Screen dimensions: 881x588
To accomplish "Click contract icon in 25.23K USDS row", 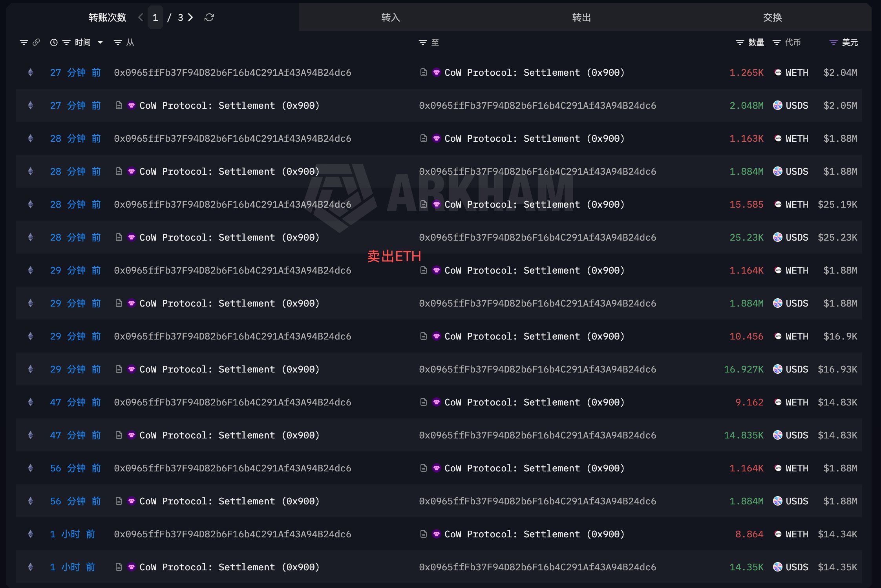I will click(119, 237).
